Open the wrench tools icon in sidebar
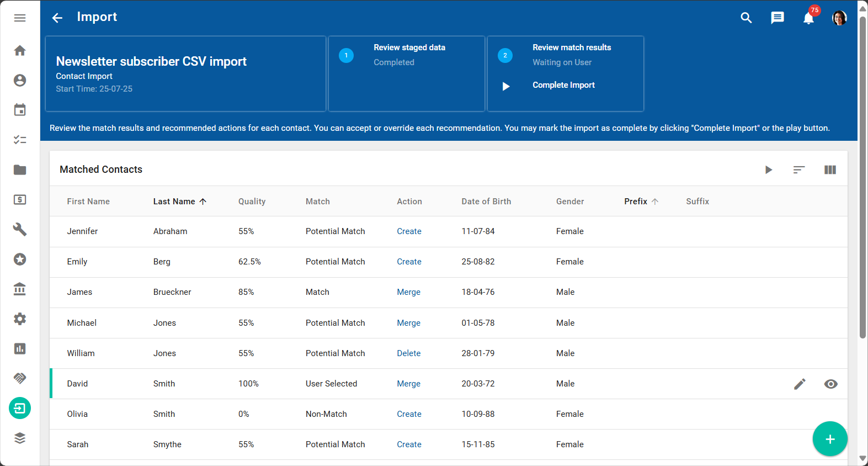 [x=20, y=229]
